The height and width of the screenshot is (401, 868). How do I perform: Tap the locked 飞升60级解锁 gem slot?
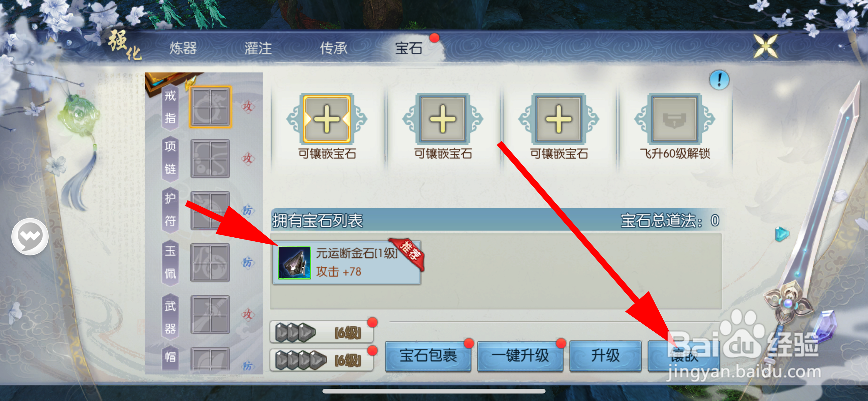pos(674,119)
